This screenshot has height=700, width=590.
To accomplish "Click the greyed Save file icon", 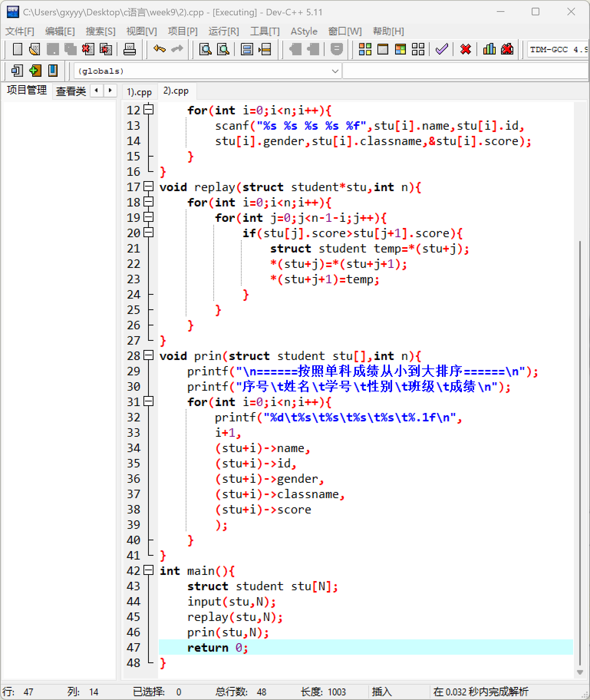I will [53, 49].
